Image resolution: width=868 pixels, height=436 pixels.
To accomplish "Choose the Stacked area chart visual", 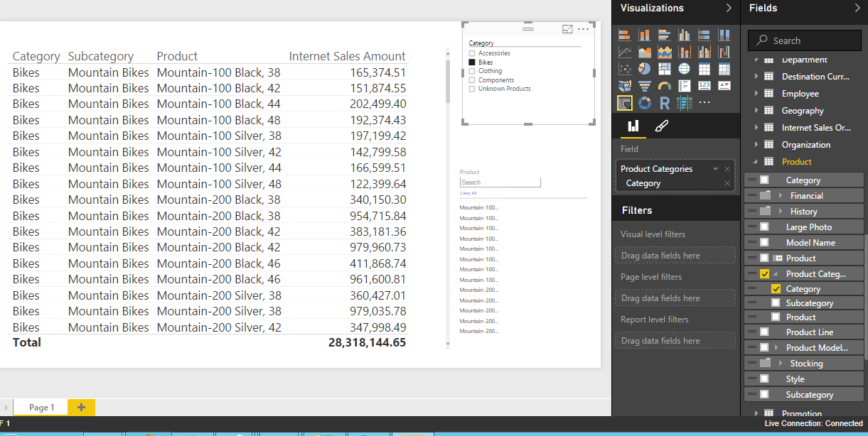I will pyautogui.click(x=665, y=52).
